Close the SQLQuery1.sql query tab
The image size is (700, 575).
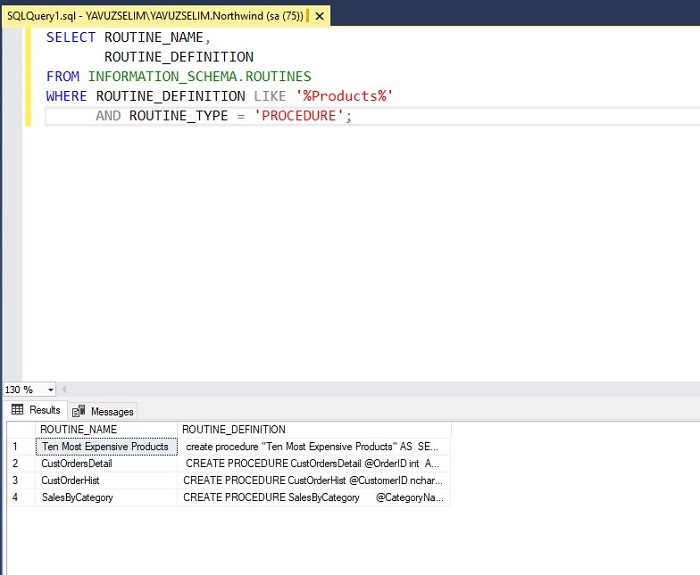320,17
